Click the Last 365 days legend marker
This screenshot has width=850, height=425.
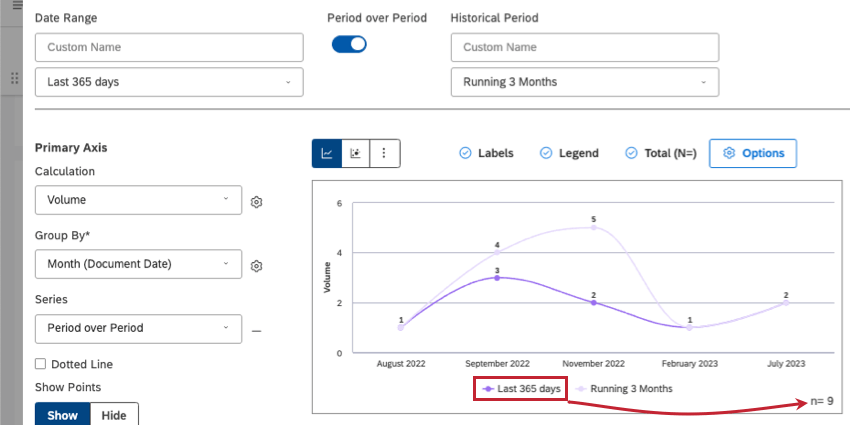(x=487, y=388)
